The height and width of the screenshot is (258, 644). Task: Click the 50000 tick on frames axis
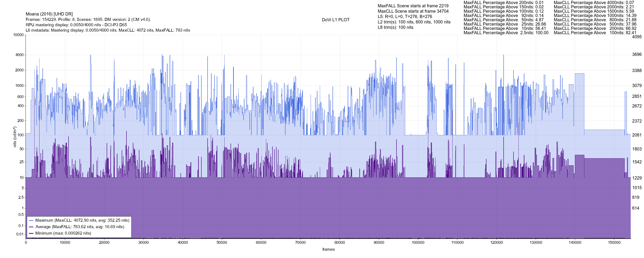click(222, 243)
